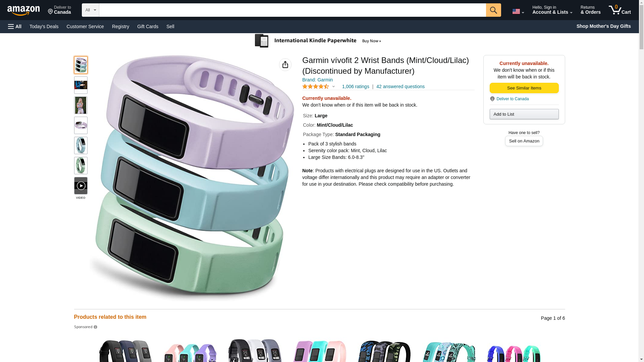
Task: Click the share icon on product image
Action: tap(285, 65)
